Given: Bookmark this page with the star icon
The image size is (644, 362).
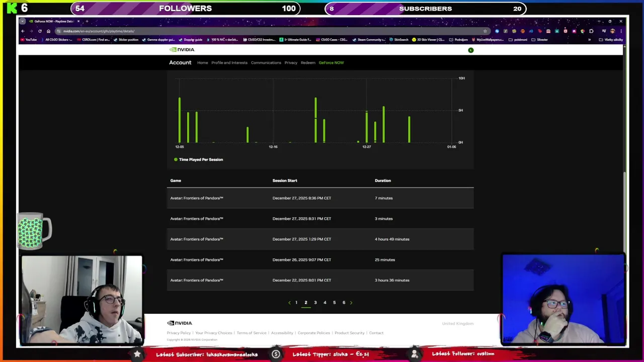Looking at the screenshot, I should point(485,31).
